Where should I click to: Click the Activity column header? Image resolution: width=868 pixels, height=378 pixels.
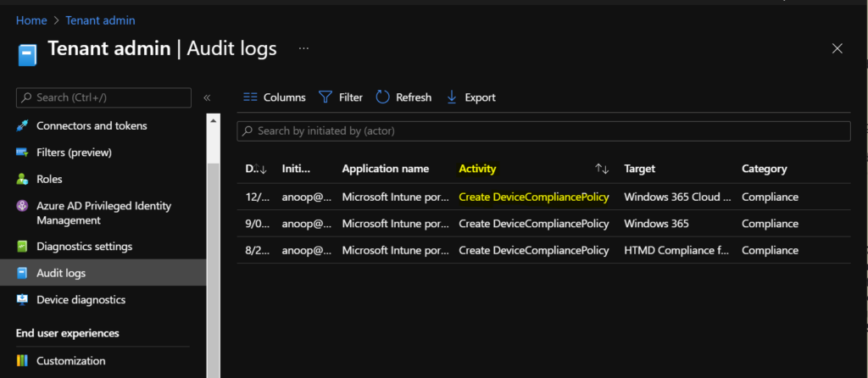[x=478, y=169]
